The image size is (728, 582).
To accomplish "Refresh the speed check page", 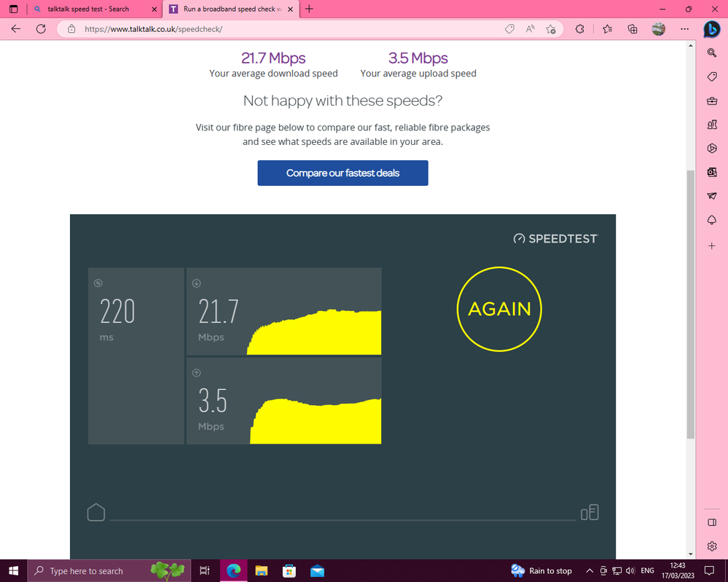I will (x=41, y=29).
